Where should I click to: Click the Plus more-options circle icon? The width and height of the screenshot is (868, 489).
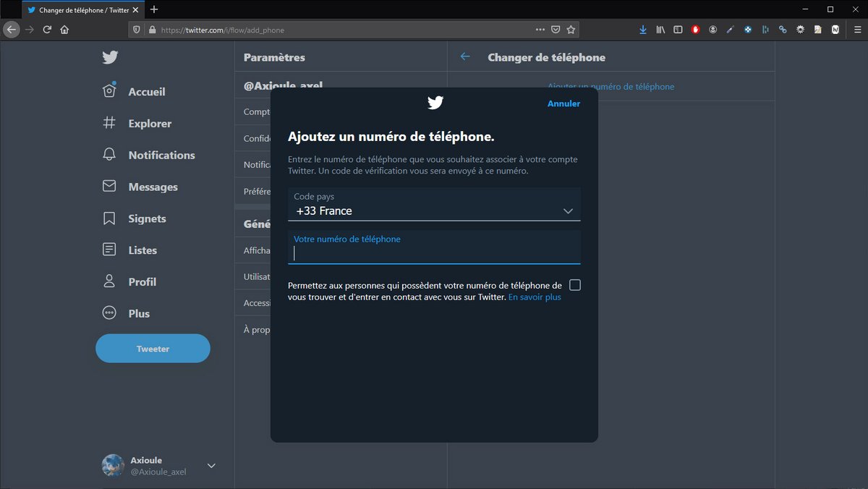pos(109,313)
